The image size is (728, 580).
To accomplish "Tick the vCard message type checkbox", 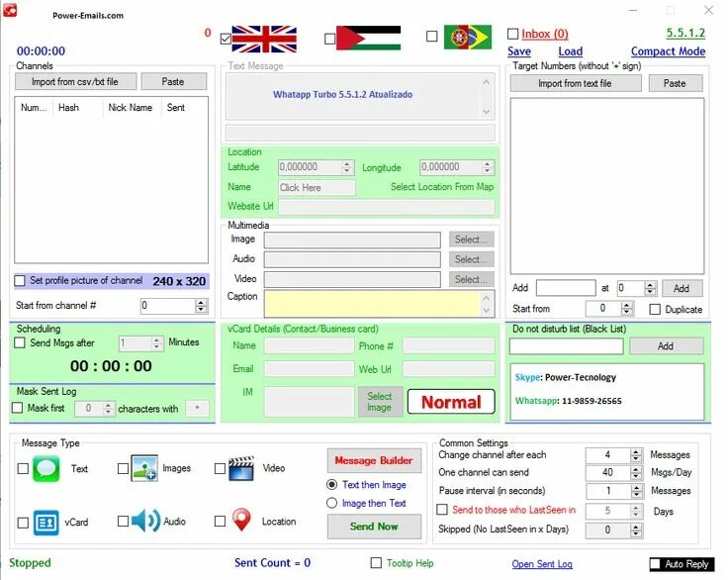I will [23, 523].
